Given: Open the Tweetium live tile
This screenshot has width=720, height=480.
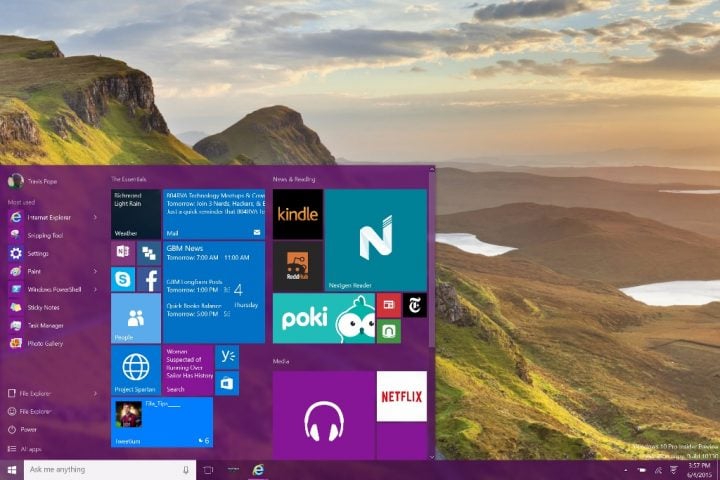Looking at the screenshot, I should tap(162, 423).
